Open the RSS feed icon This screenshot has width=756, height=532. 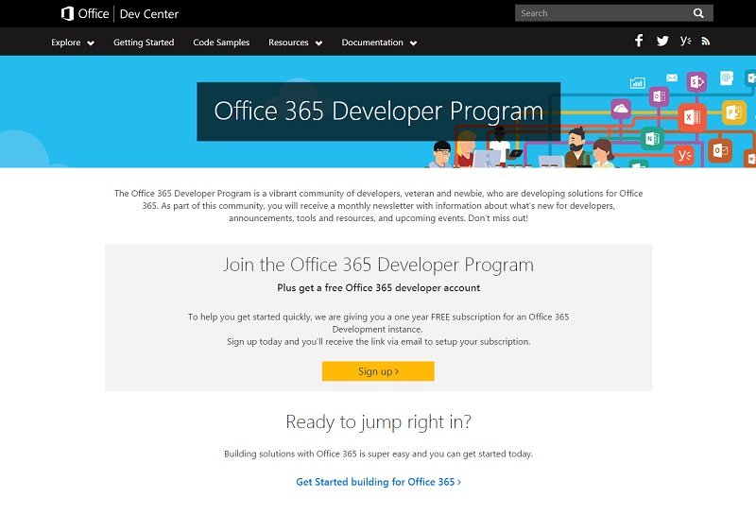coord(706,42)
